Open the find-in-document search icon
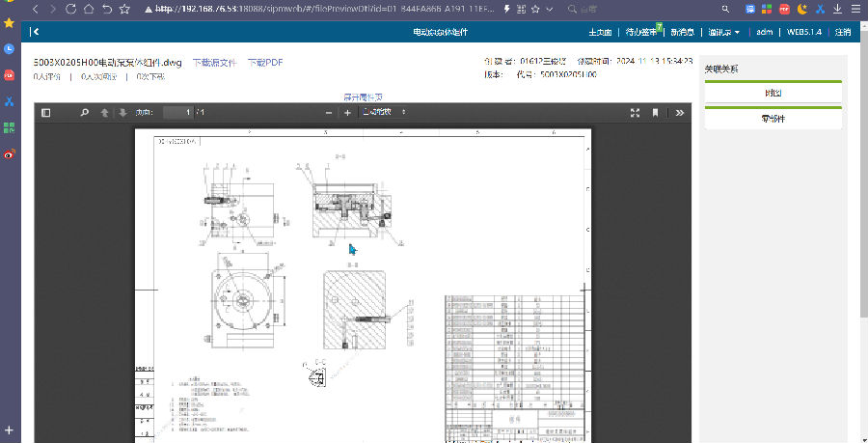Viewport: 868px width, 443px height. point(84,113)
